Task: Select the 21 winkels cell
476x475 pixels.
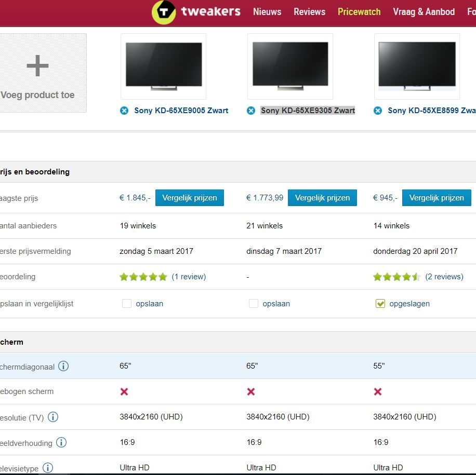Action: [265, 226]
